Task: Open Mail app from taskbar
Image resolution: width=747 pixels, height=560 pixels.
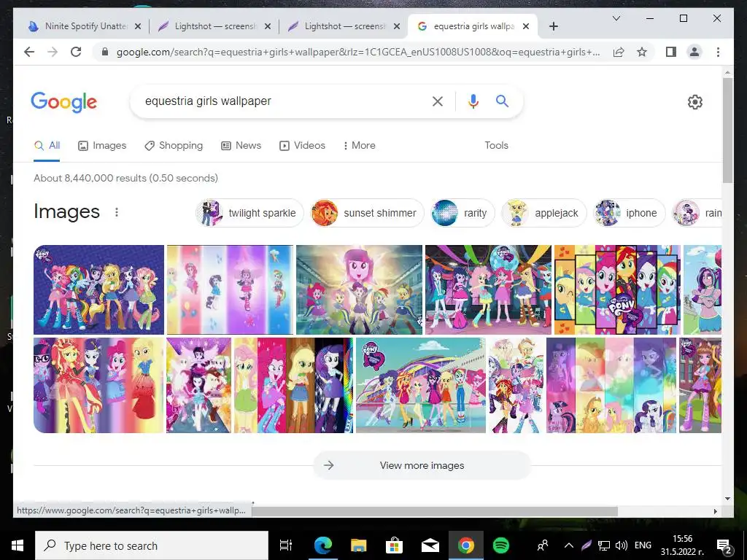Action: 430,545
